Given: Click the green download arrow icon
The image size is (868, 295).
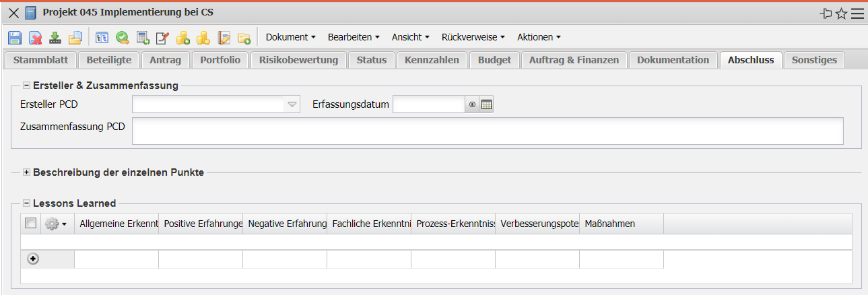Looking at the screenshot, I should (55, 38).
